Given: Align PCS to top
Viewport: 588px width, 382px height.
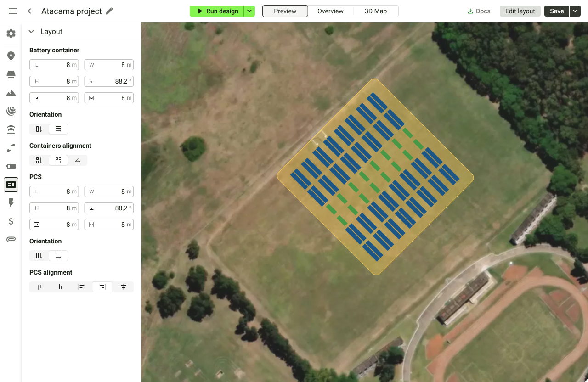Looking at the screenshot, I should coord(40,287).
